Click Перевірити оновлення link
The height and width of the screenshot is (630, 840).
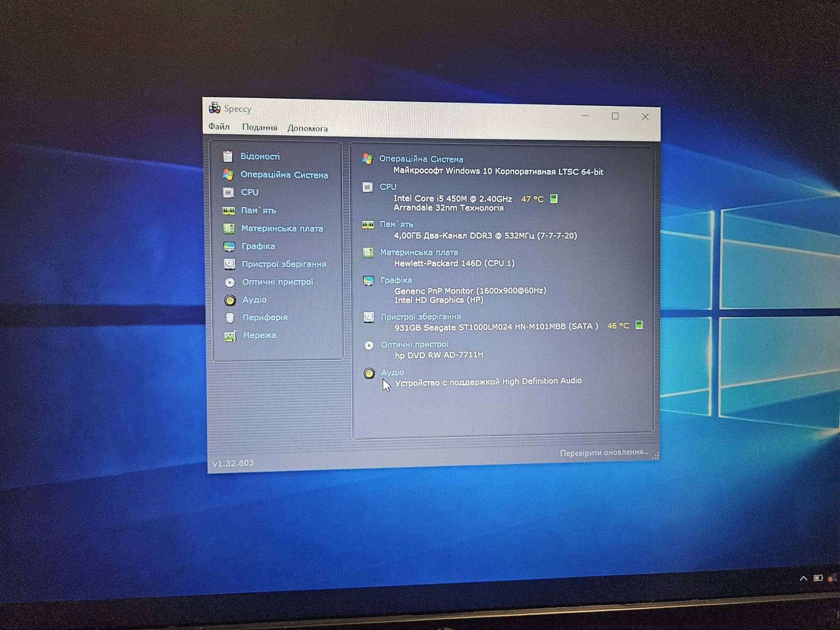pos(604,452)
